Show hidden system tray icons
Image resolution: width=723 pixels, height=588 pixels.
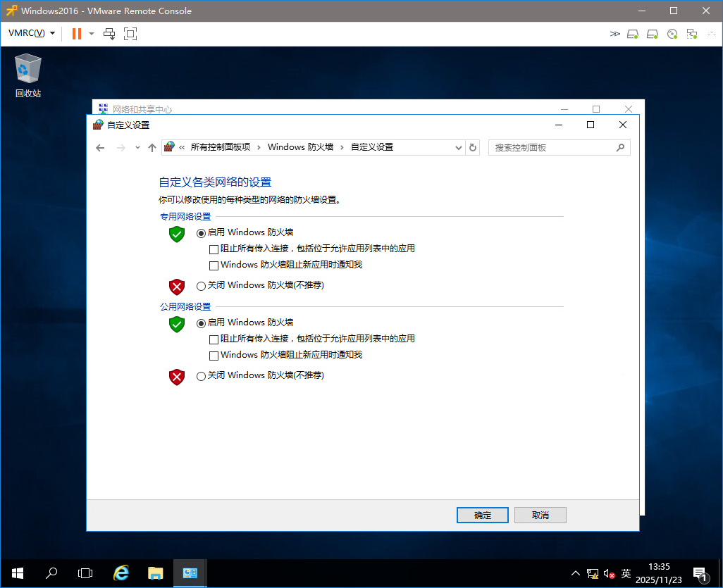576,574
